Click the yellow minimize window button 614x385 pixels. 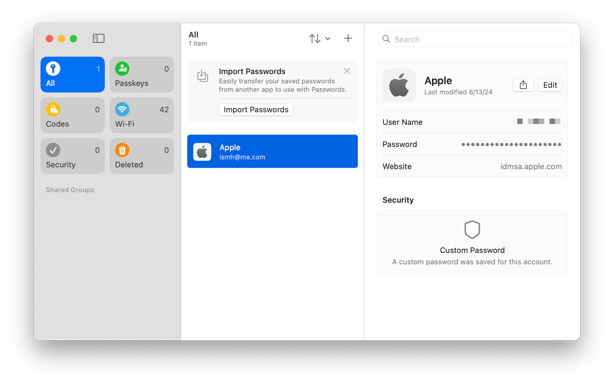click(x=61, y=38)
